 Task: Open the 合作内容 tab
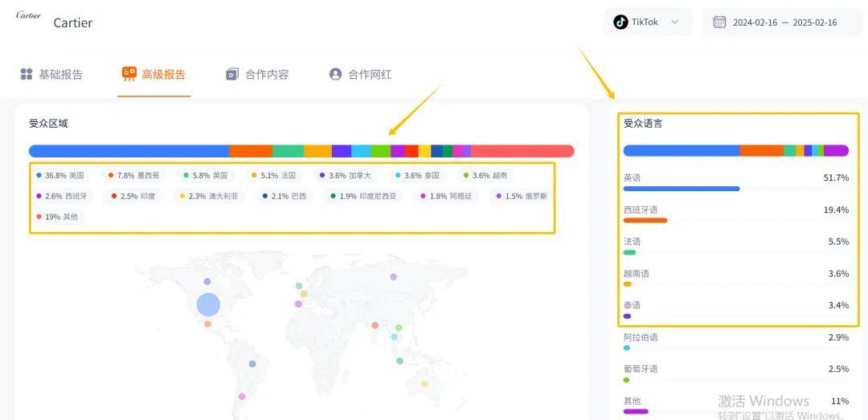(x=266, y=74)
